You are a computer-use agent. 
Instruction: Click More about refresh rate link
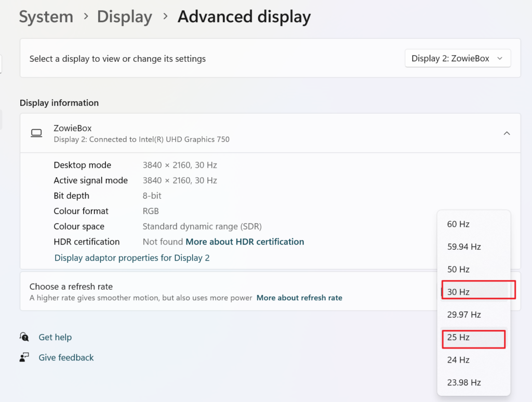299,298
